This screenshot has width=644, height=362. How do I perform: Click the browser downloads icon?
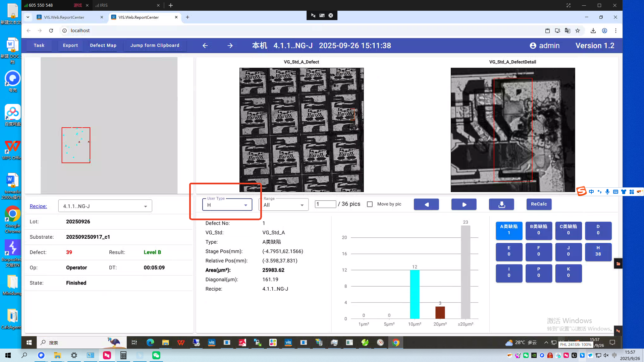click(593, 31)
